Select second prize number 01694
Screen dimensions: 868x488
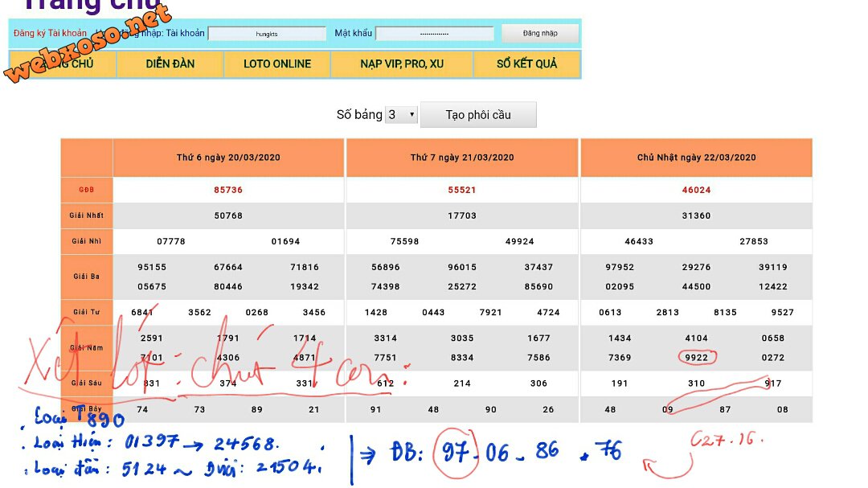[x=285, y=241]
